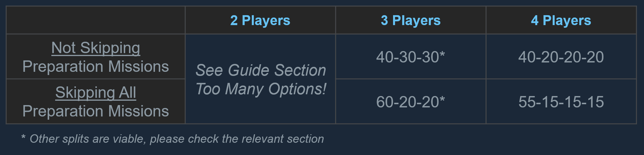The image size is (644, 155).
Task: Open the underlined "Not Skipping" link
Action: (96, 48)
